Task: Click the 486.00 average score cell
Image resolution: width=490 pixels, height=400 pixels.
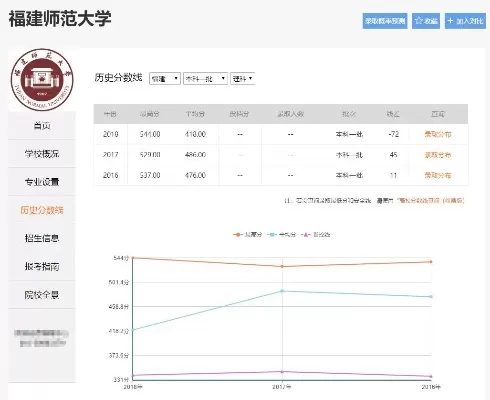Action: [x=195, y=155]
